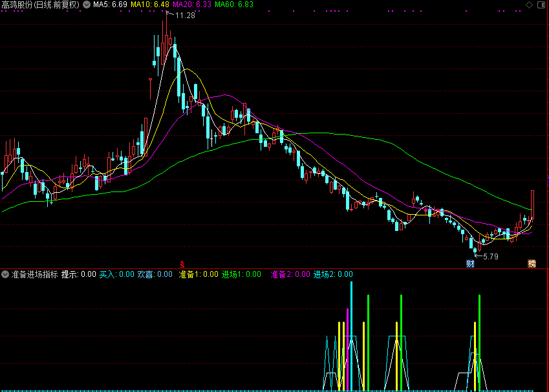Click the 欢喜: 0.00 indicator value
The height and width of the screenshot is (392, 549).
tap(155, 274)
